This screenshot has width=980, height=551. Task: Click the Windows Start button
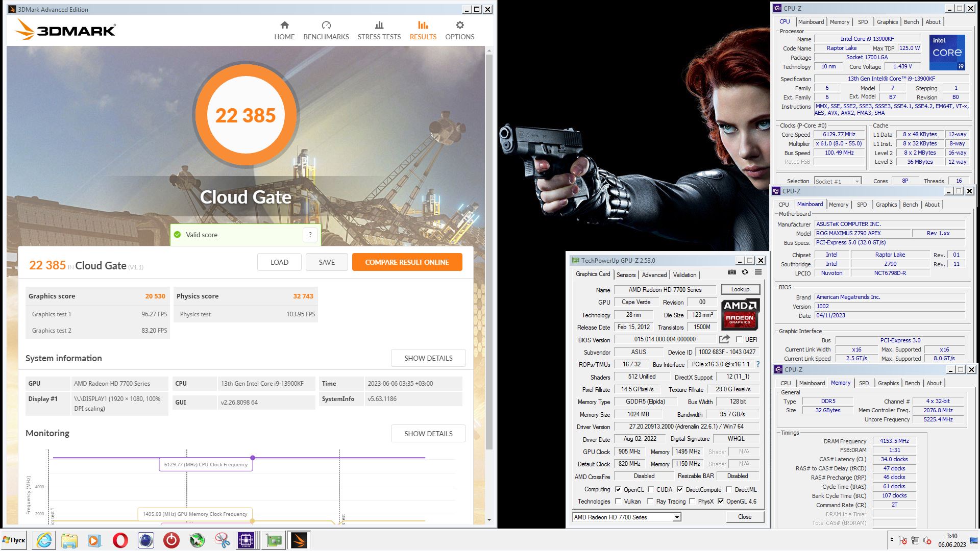(14, 540)
